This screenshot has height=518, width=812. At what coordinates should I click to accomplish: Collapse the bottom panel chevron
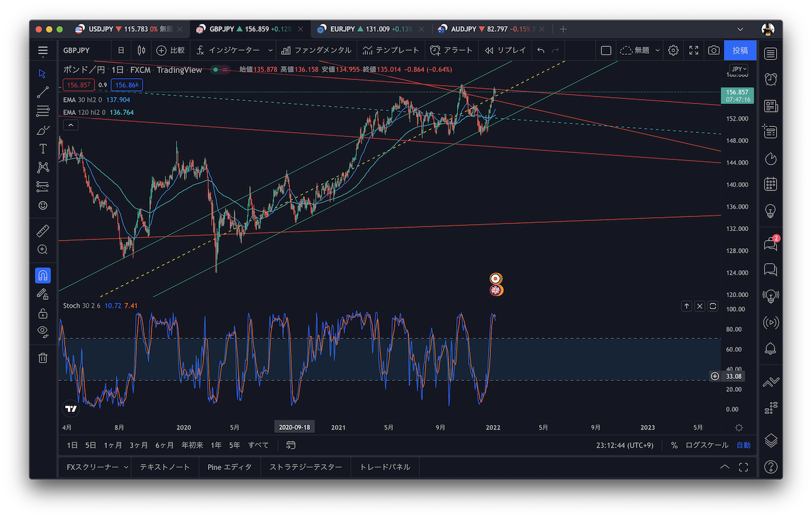pyautogui.click(x=724, y=467)
